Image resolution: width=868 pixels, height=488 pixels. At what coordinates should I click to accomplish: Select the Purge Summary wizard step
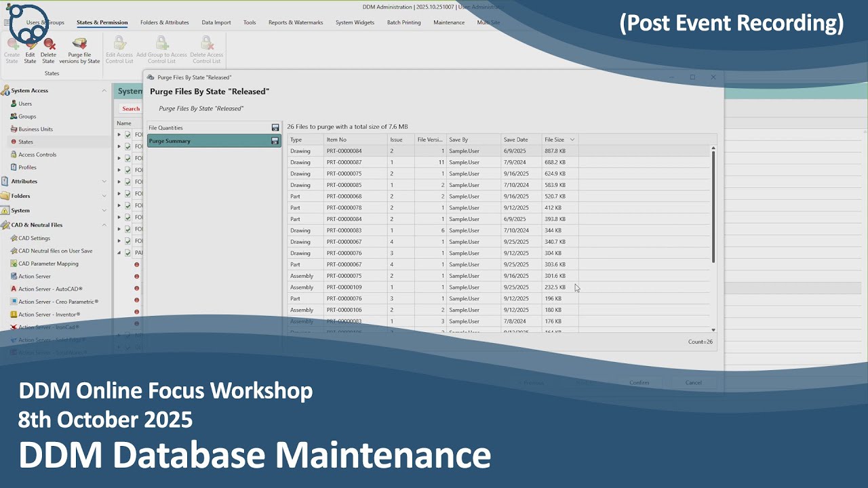tap(214, 141)
